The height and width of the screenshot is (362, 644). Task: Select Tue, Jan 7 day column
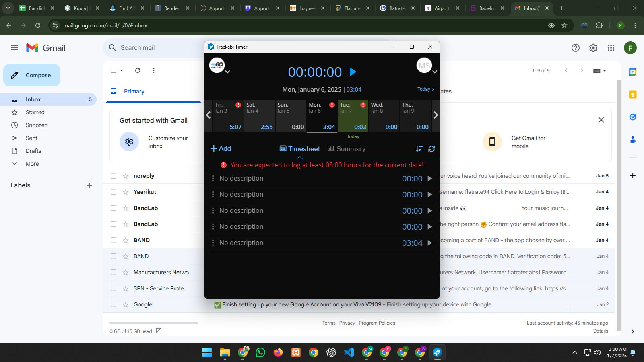pyautogui.click(x=353, y=116)
